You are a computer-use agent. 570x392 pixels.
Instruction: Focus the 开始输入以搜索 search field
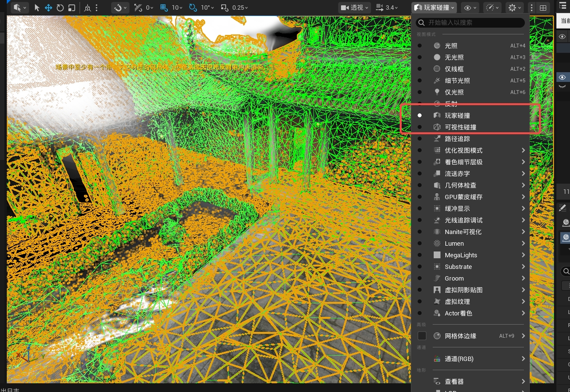click(470, 22)
